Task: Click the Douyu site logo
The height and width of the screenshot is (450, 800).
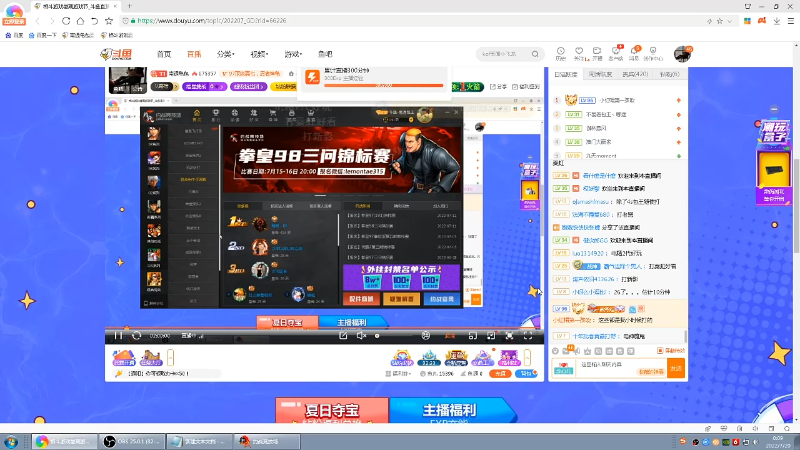Action: pos(116,54)
